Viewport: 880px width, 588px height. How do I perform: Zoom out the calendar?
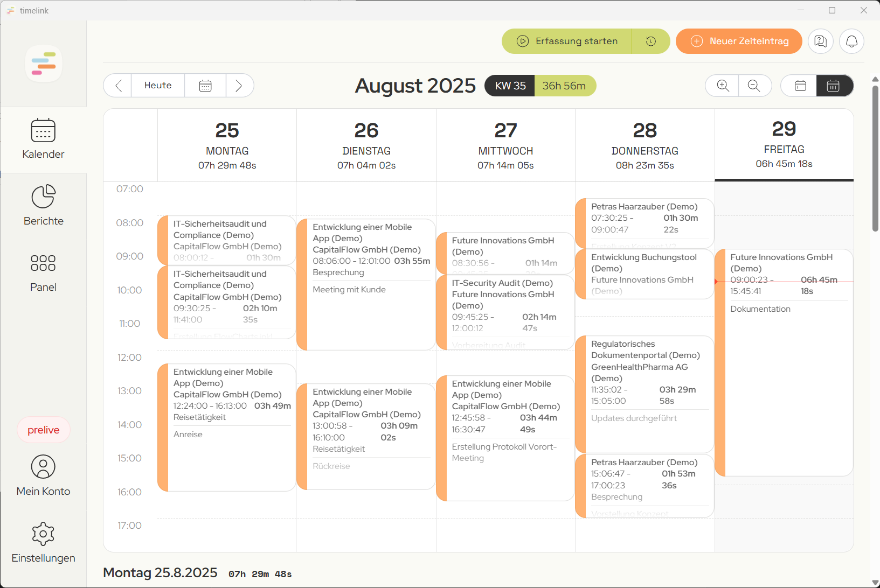click(x=754, y=86)
